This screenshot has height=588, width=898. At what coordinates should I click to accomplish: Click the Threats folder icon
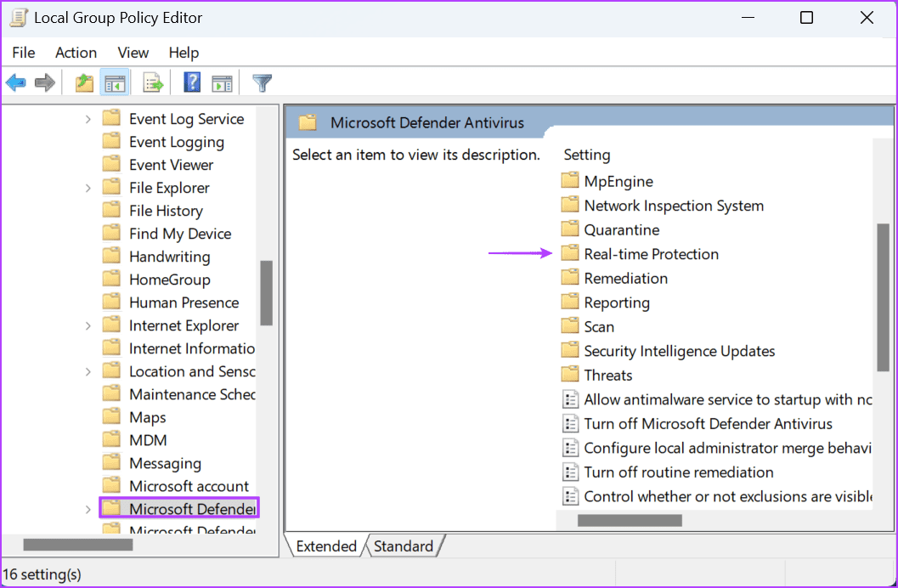570,375
